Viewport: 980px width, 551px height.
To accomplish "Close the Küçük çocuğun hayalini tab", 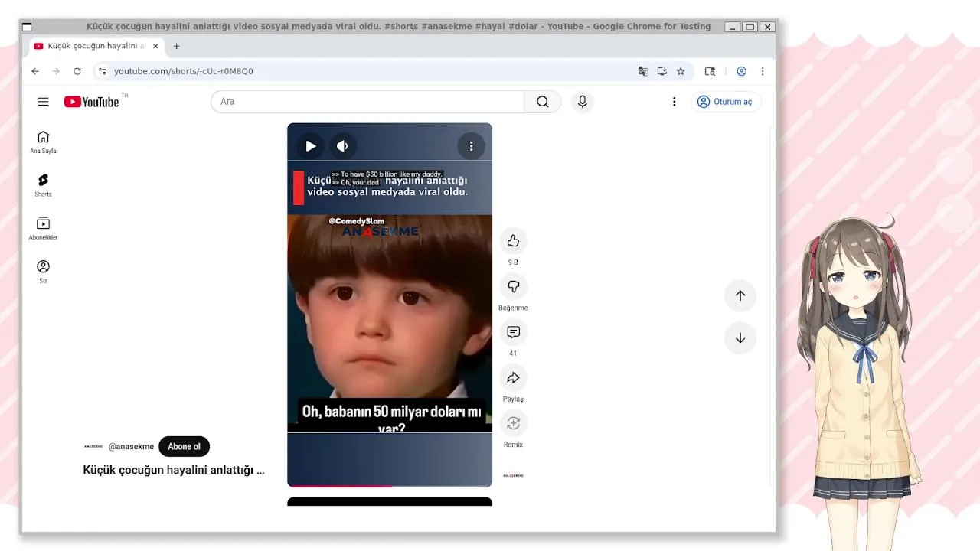I will pyautogui.click(x=155, y=46).
